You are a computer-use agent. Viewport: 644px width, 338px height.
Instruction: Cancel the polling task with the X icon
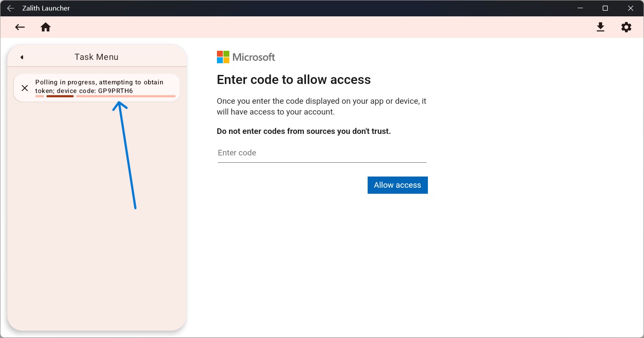[25, 88]
